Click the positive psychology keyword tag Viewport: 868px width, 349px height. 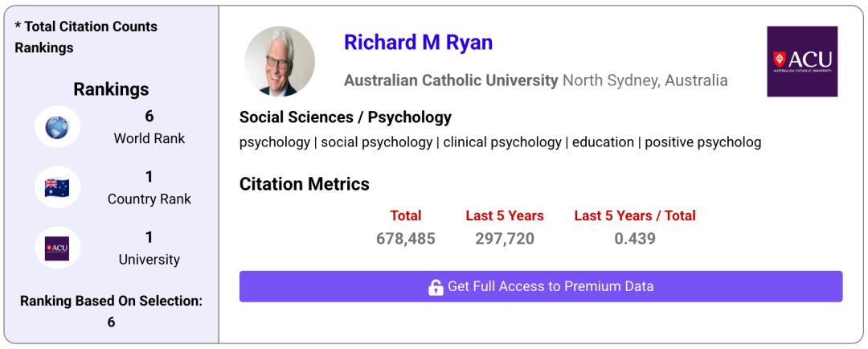(702, 142)
